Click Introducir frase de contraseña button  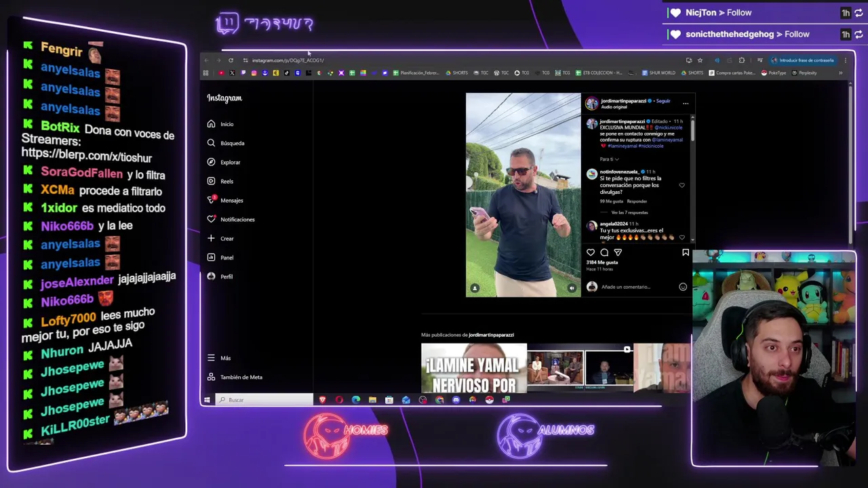(x=802, y=60)
